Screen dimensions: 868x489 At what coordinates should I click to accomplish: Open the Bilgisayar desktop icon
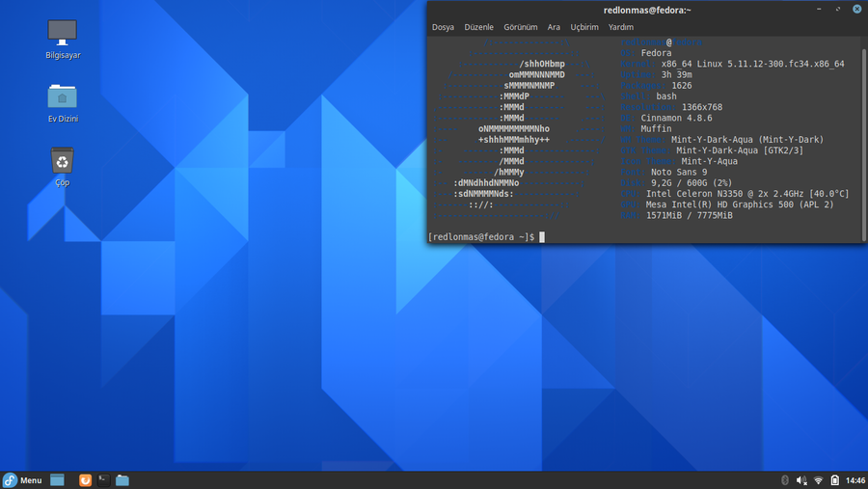pos(62,33)
